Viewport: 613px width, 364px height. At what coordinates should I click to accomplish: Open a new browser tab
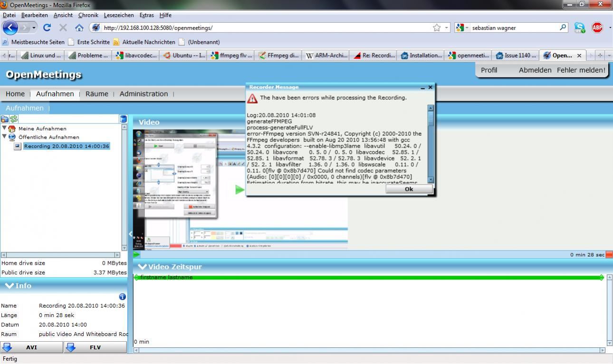point(600,56)
